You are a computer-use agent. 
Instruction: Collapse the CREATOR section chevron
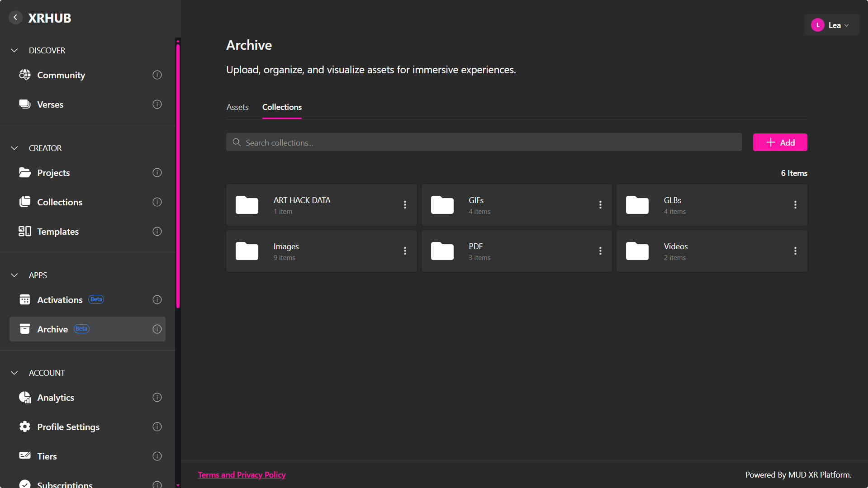14,148
